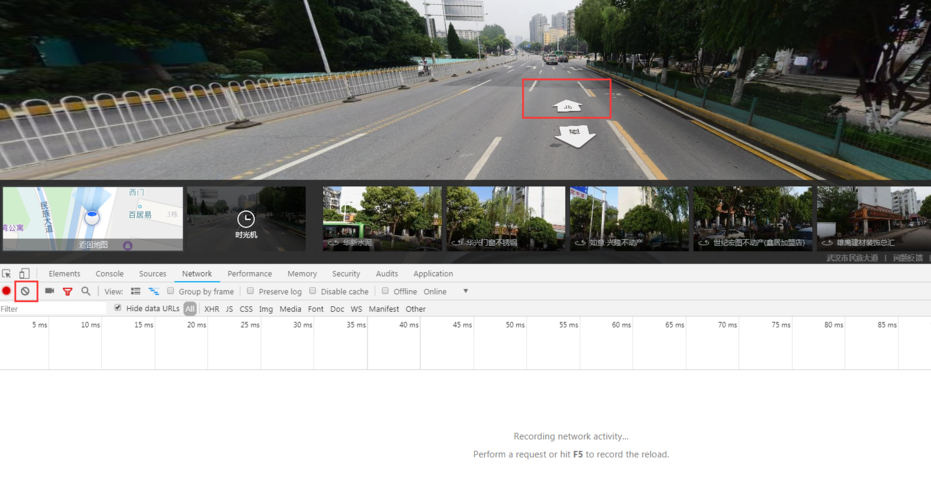Click the 80 ms timeline marker
Image resolution: width=931 pixels, height=500 pixels.
coord(834,325)
